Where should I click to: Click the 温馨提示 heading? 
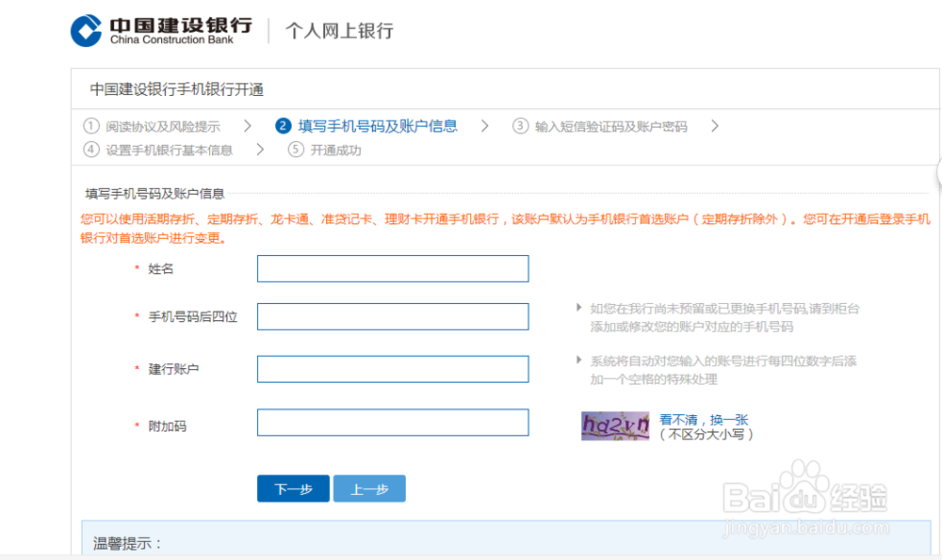pyautogui.click(x=127, y=544)
